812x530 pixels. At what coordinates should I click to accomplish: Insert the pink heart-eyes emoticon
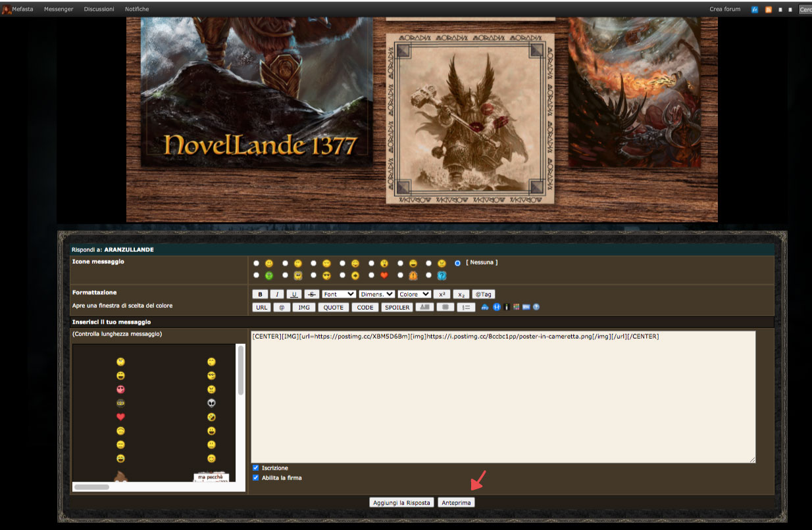[x=121, y=389]
